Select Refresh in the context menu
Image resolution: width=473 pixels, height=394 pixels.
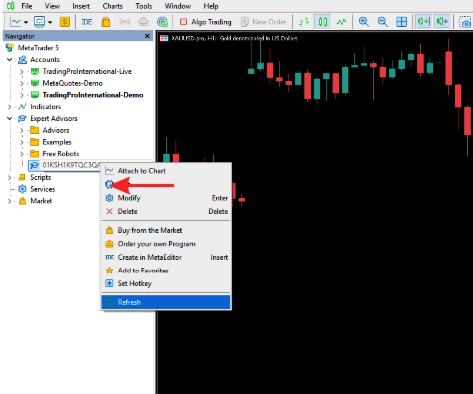(x=166, y=302)
